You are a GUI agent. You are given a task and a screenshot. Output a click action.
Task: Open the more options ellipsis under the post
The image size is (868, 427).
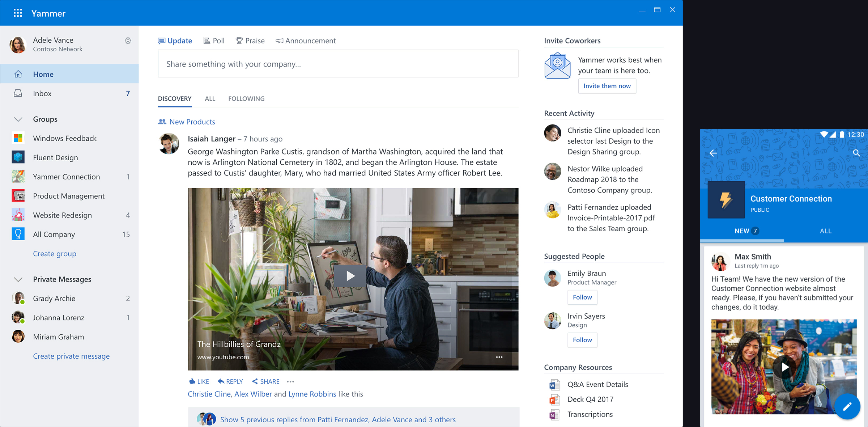tap(290, 381)
